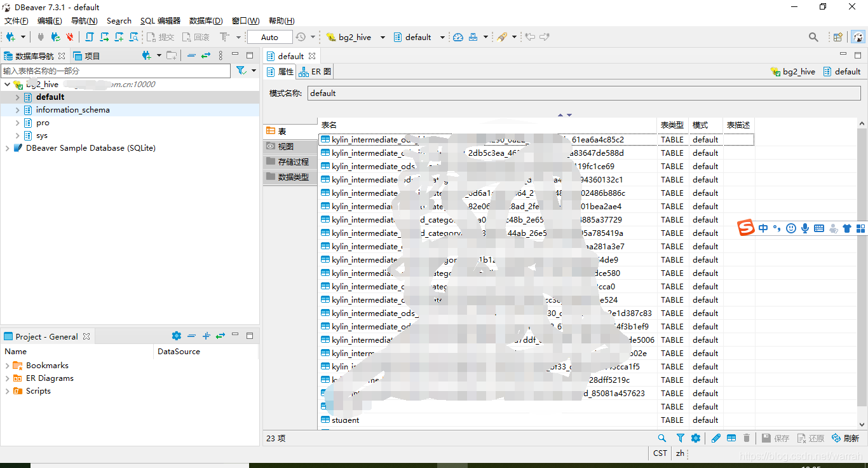Expand the Scripts folder

7,391
